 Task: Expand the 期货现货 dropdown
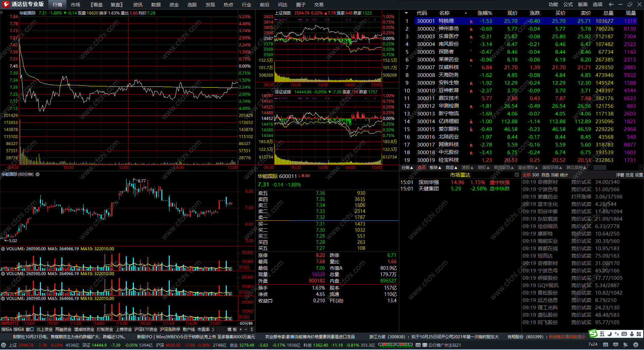point(504,168)
